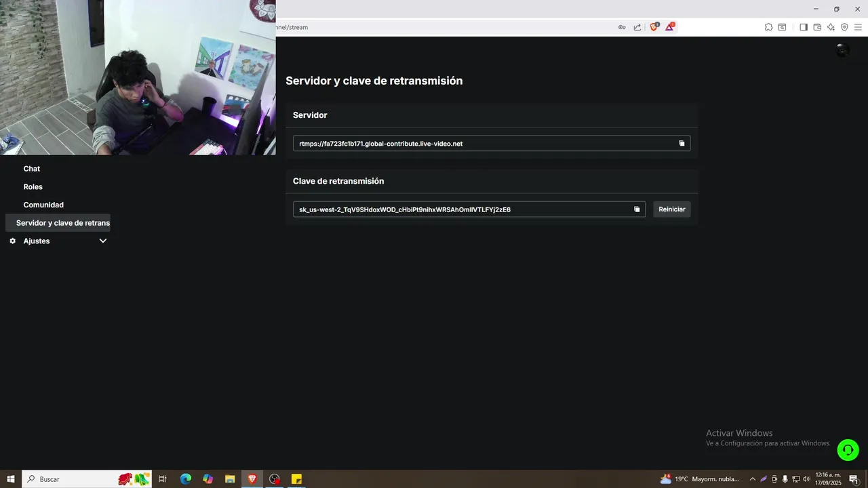Switch to Brave browser on the taskbar
Viewport: 868px width, 488px height.
pyautogui.click(x=252, y=479)
